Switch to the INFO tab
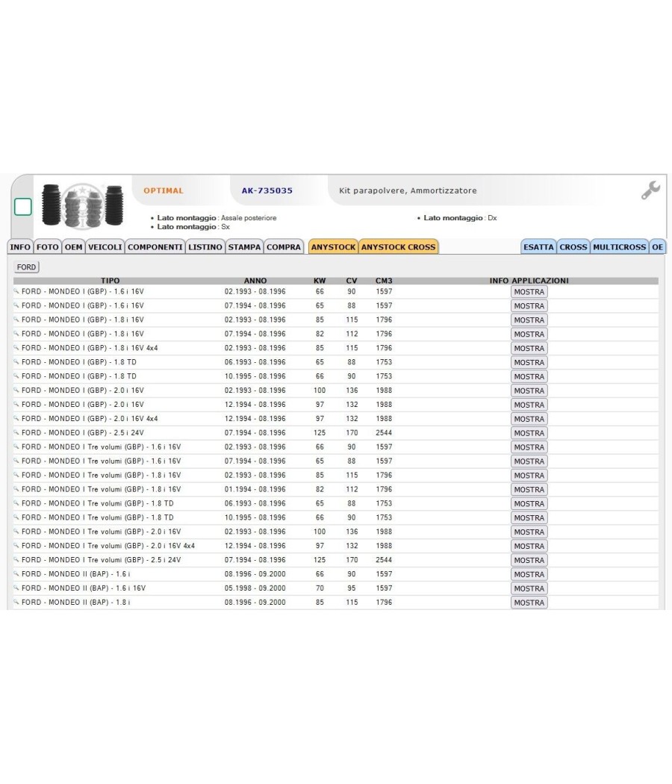 click(20, 247)
